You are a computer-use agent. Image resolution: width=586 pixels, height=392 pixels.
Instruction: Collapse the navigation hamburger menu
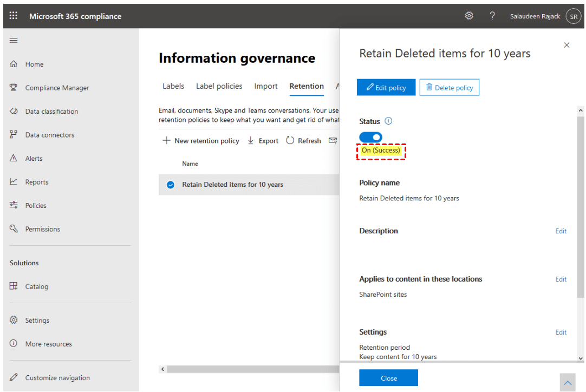pos(14,41)
